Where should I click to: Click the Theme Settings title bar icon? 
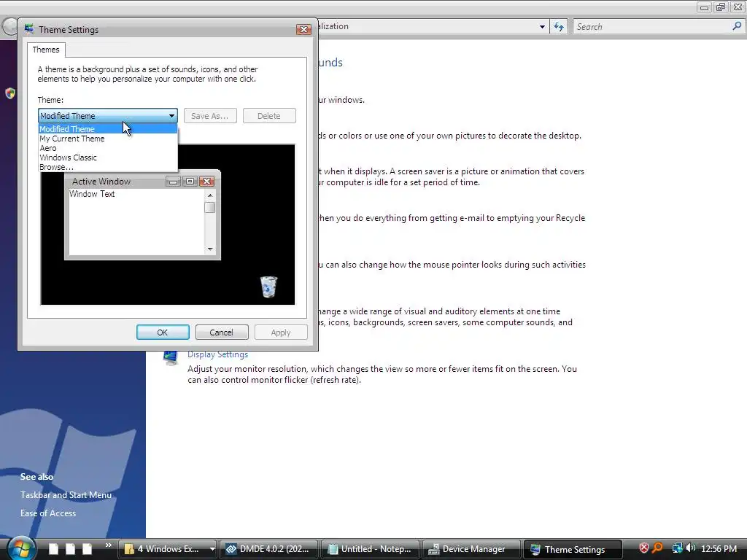(29, 29)
